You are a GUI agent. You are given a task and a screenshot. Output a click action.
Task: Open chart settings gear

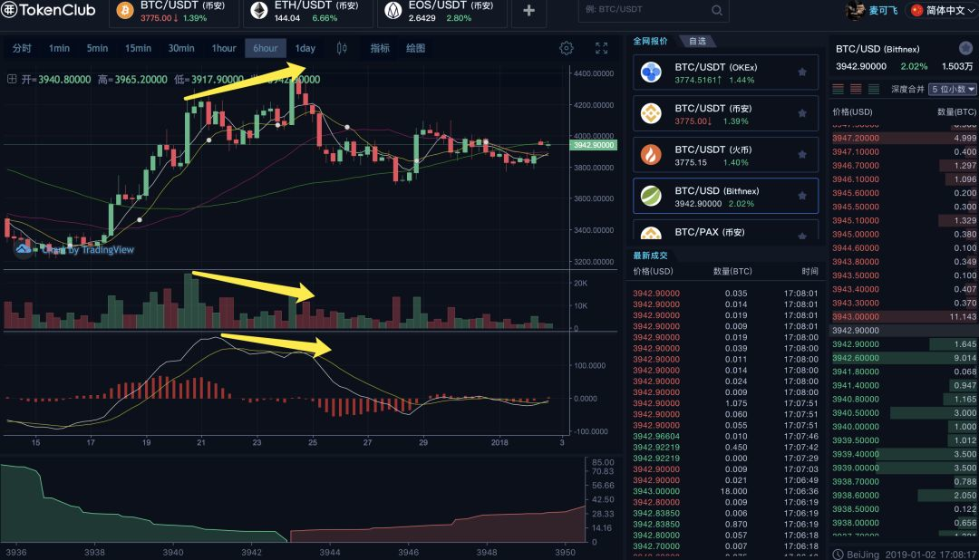pyautogui.click(x=567, y=48)
